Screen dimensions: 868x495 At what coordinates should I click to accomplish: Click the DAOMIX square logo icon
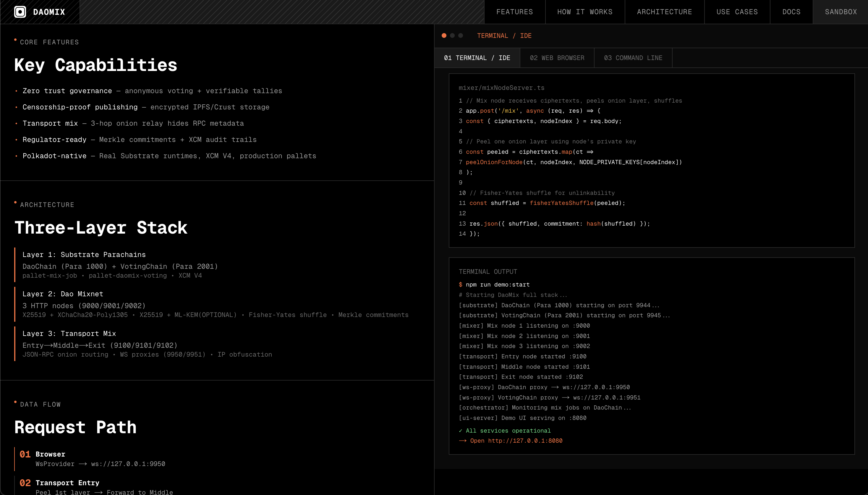[x=20, y=12]
